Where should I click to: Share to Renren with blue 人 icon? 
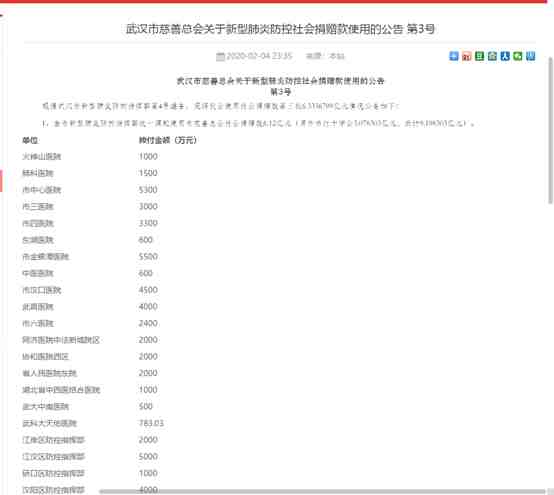[505, 56]
